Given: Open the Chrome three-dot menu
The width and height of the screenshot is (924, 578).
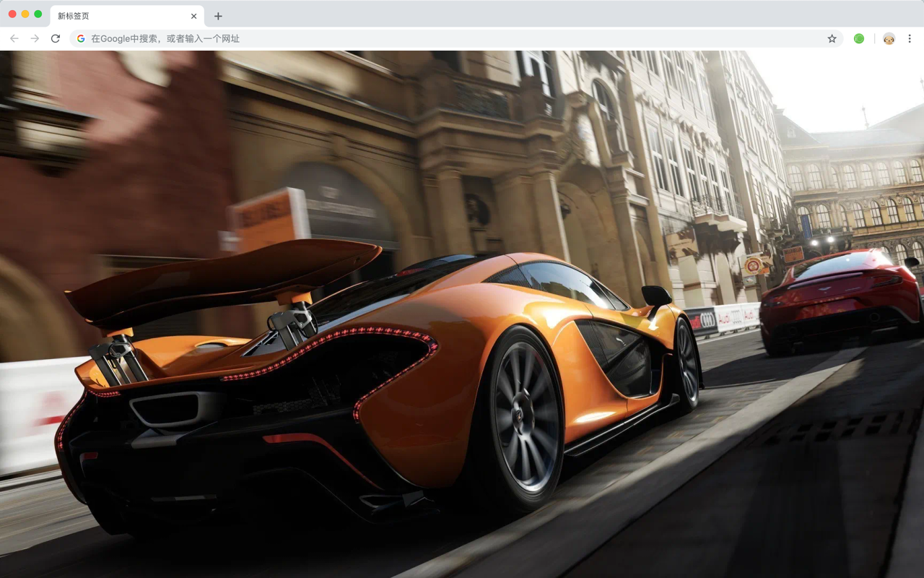Looking at the screenshot, I should (x=910, y=38).
